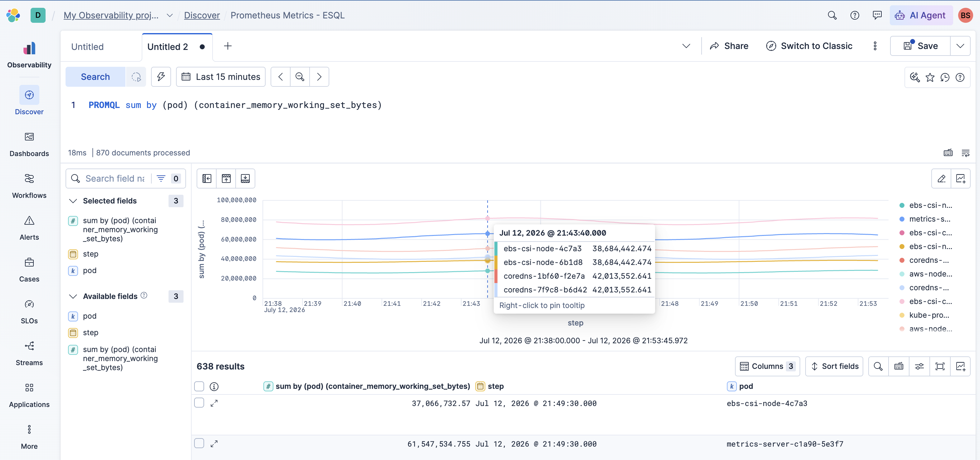
Task: Add a new Discover tab
Action: point(228,46)
